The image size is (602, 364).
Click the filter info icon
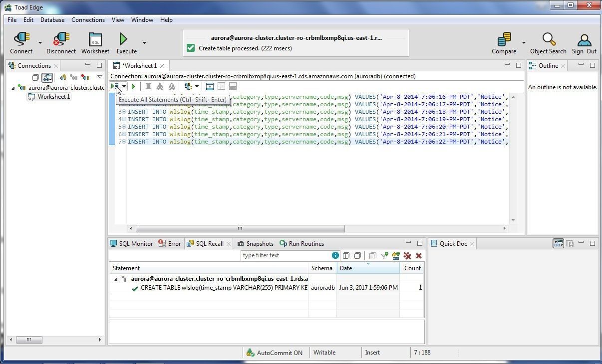[335, 255]
